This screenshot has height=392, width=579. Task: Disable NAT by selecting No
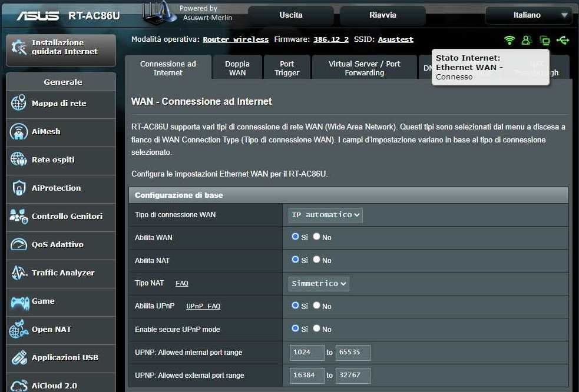coord(317,260)
